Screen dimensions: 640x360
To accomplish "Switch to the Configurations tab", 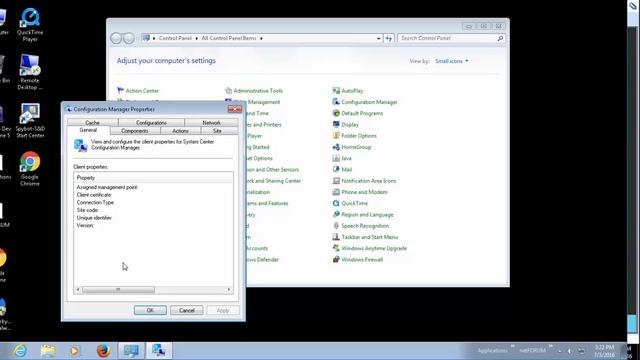I will point(151,122).
